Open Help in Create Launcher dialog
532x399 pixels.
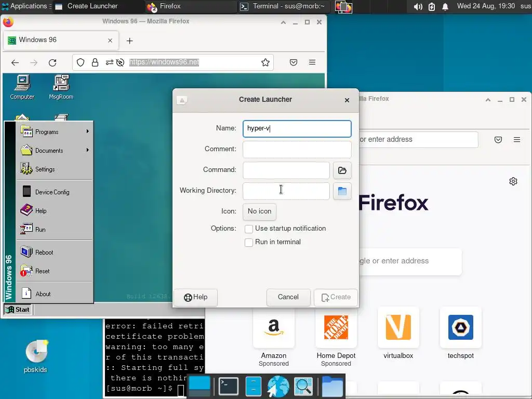pyautogui.click(x=196, y=297)
